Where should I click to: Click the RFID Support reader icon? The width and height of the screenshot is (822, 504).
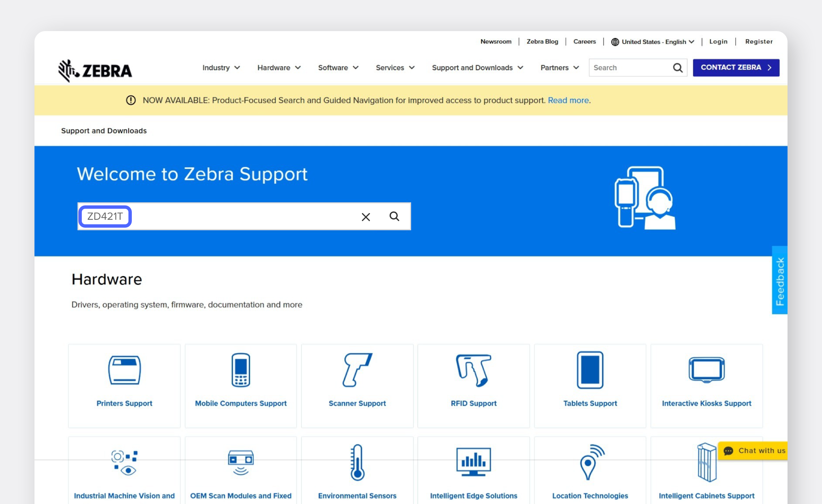[474, 370]
